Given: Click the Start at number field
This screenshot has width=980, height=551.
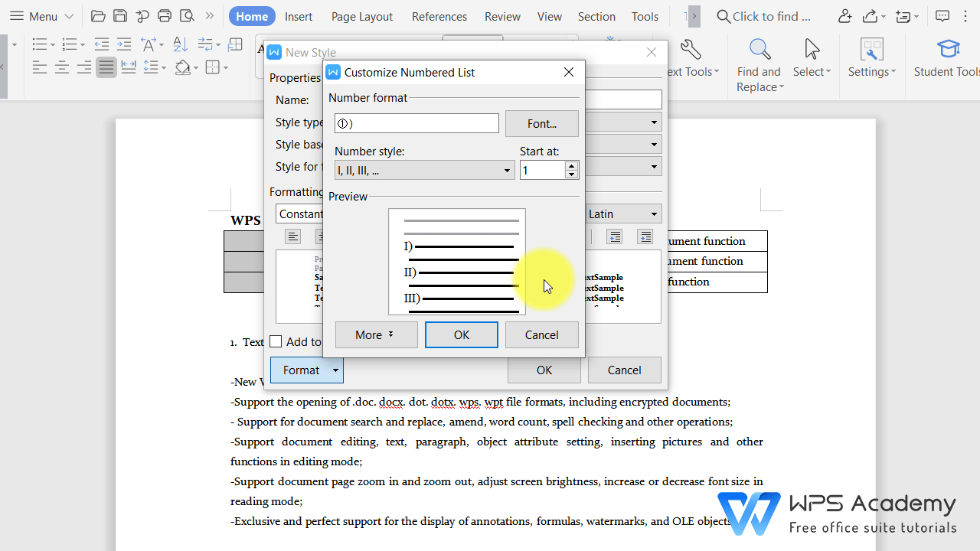Looking at the screenshot, I should [542, 170].
